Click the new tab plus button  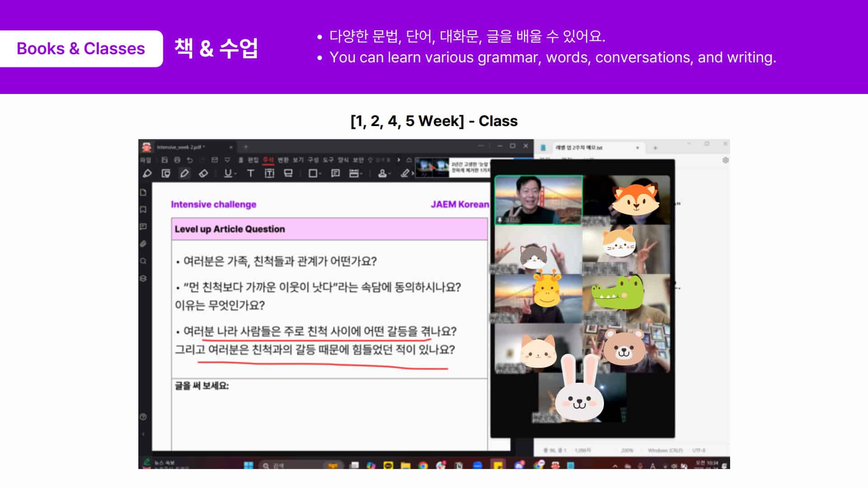point(246,147)
